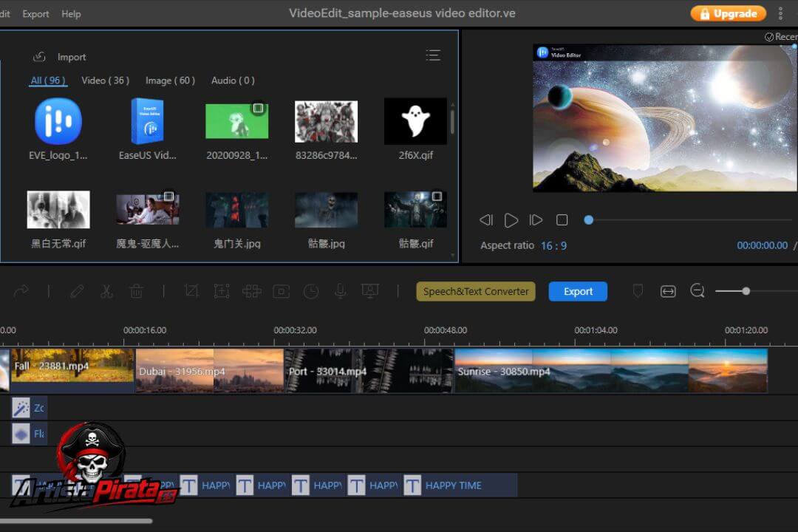Click the Import arrow icon
The image size is (798, 532).
pyautogui.click(x=39, y=57)
